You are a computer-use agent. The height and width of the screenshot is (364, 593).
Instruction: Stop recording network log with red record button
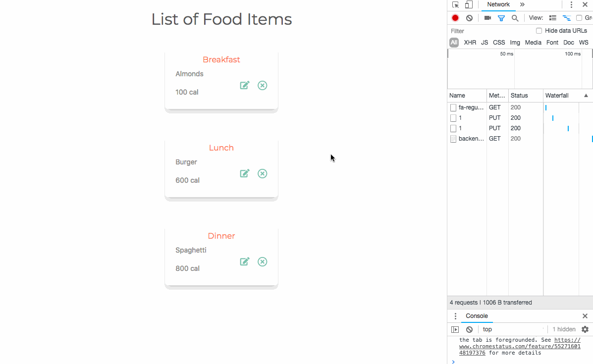(455, 17)
